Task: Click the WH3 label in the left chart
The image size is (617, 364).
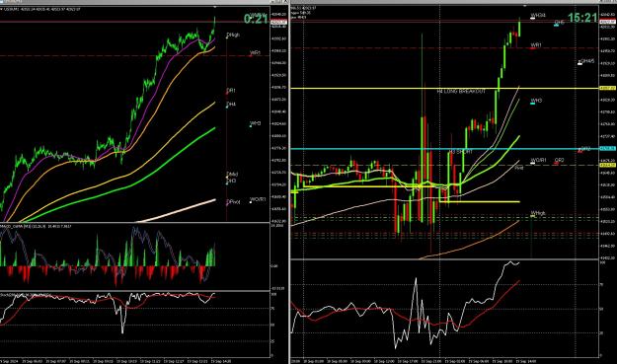Action: (x=256, y=123)
